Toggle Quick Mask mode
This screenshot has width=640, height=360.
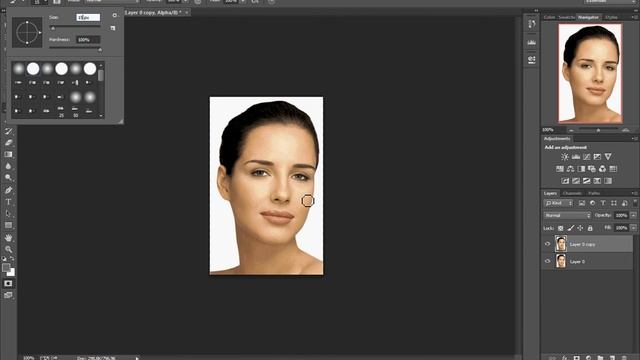(8, 283)
